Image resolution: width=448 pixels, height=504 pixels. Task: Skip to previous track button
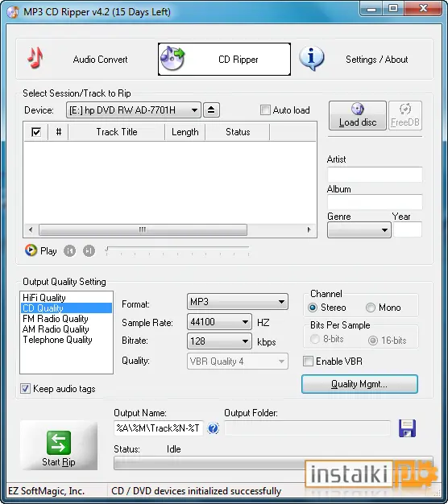tap(70, 250)
